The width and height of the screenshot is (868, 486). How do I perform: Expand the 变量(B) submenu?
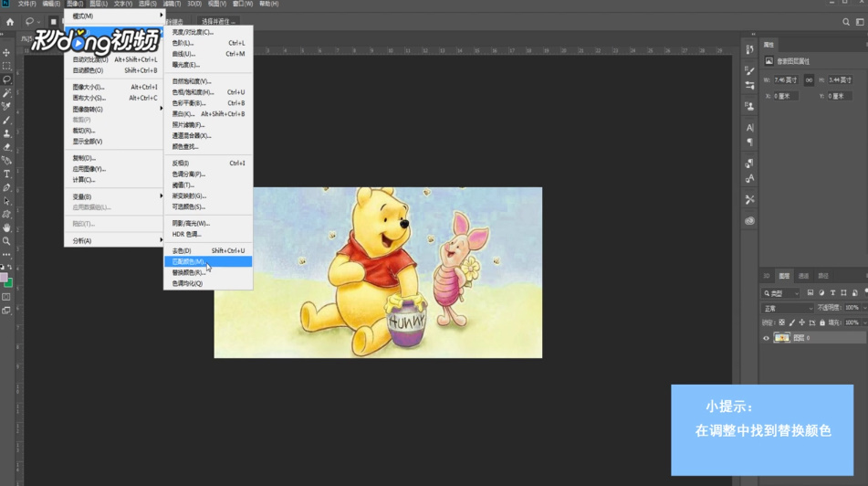tap(113, 196)
